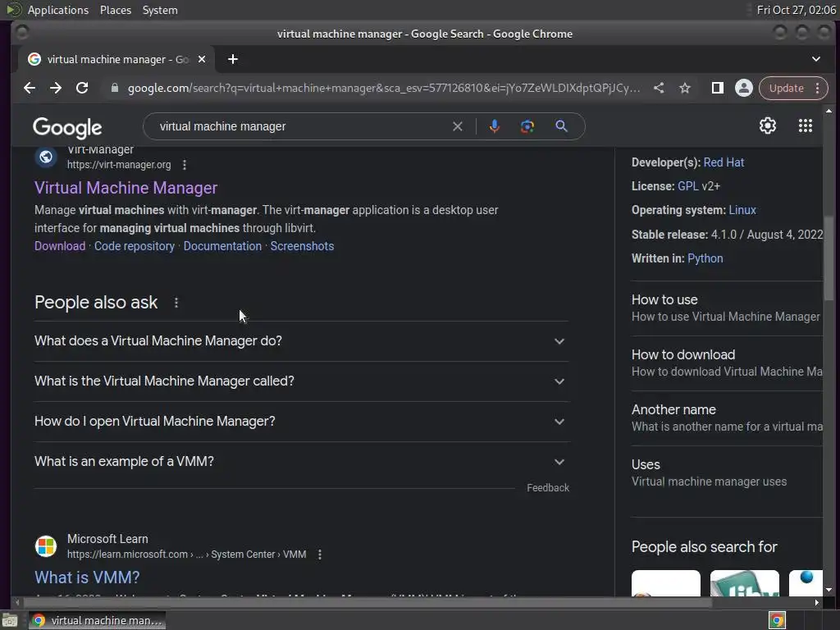
Task: Open a new Chrome tab
Action: [232, 59]
